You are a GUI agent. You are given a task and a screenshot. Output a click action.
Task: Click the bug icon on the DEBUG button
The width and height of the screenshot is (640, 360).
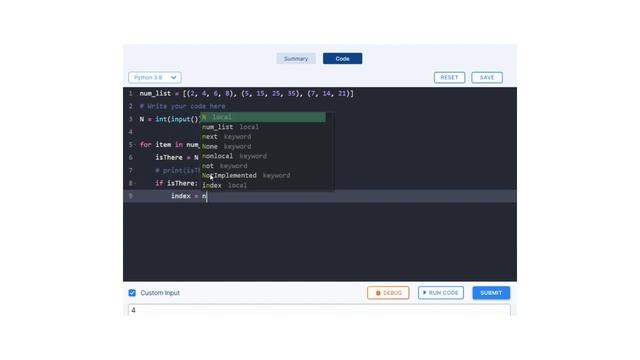click(x=378, y=293)
